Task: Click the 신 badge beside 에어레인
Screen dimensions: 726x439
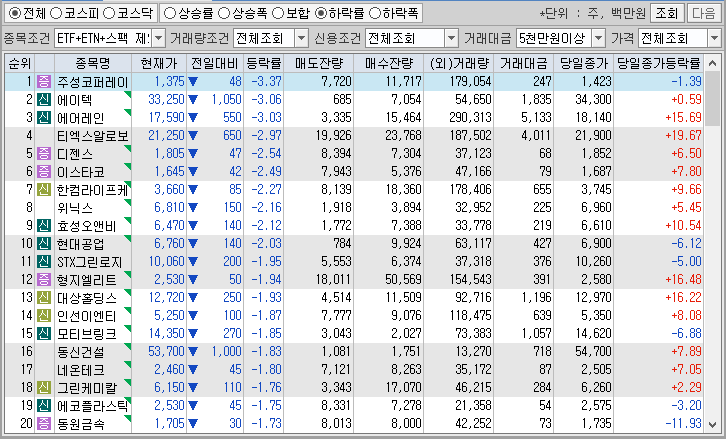Action: pyautogui.click(x=44, y=118)
